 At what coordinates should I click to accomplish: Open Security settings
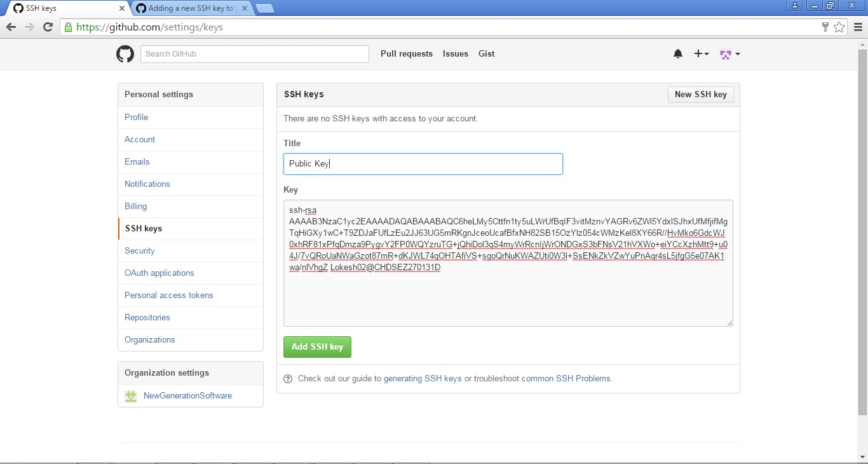tap(191, 251)
